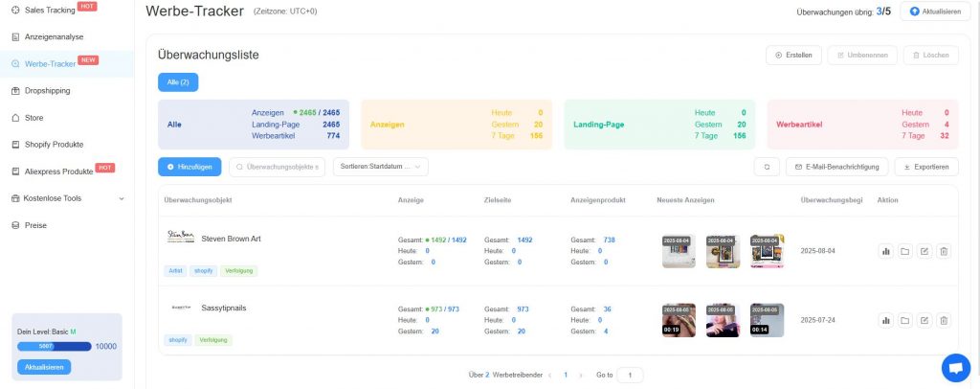Screen dimensions: 980x389
Task: Open statistics chart icon for Sassytipnails
Action: 885,320
